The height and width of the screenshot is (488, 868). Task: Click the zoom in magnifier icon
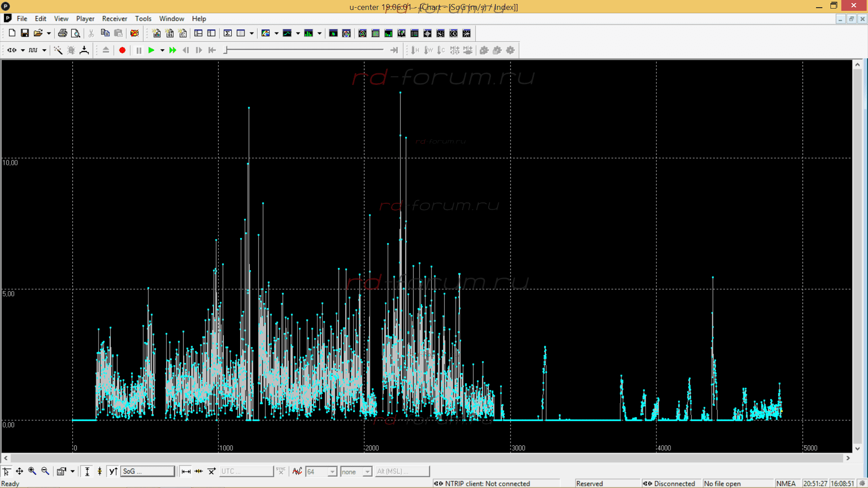(x=32, y=471)
